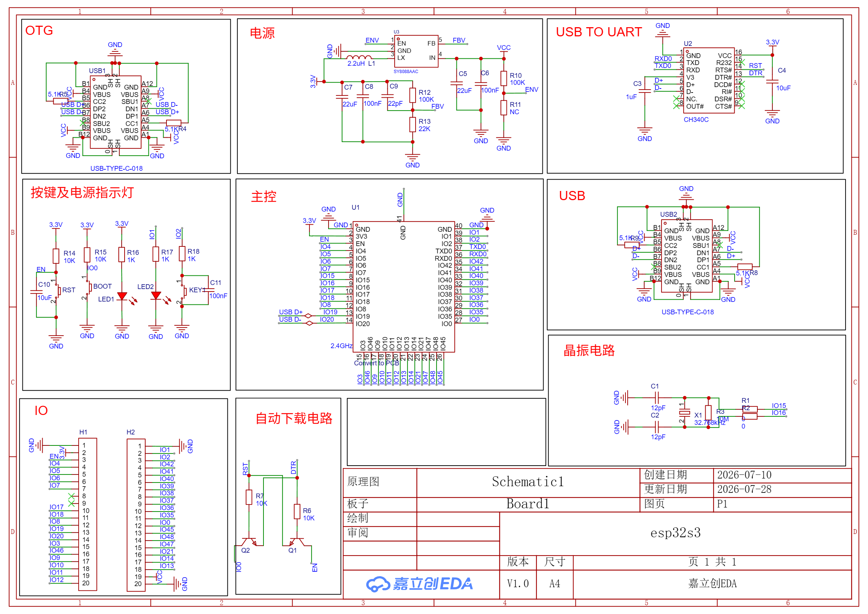Click the P1 page cell
The image size is (868, 614).
(722, 504)
